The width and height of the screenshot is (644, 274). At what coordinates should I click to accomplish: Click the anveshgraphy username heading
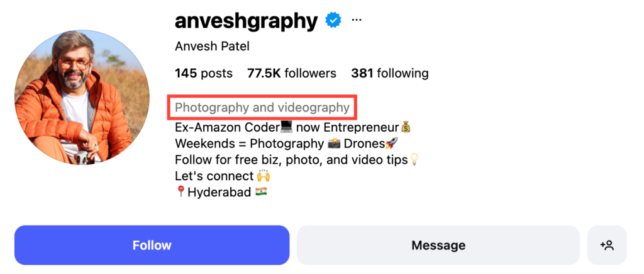tap(246, 21)
